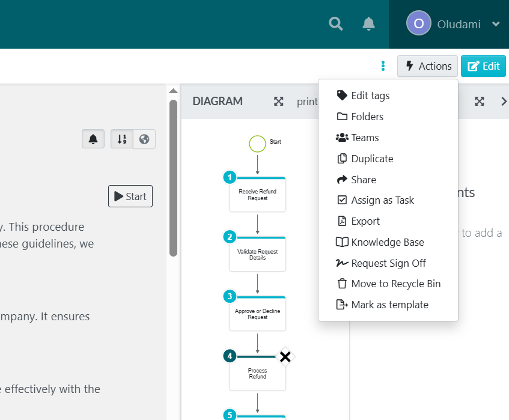Toggle the globe visibility button
Image resolution: width=509 pixels, height=420 pixels.
[x=144, y=139]
